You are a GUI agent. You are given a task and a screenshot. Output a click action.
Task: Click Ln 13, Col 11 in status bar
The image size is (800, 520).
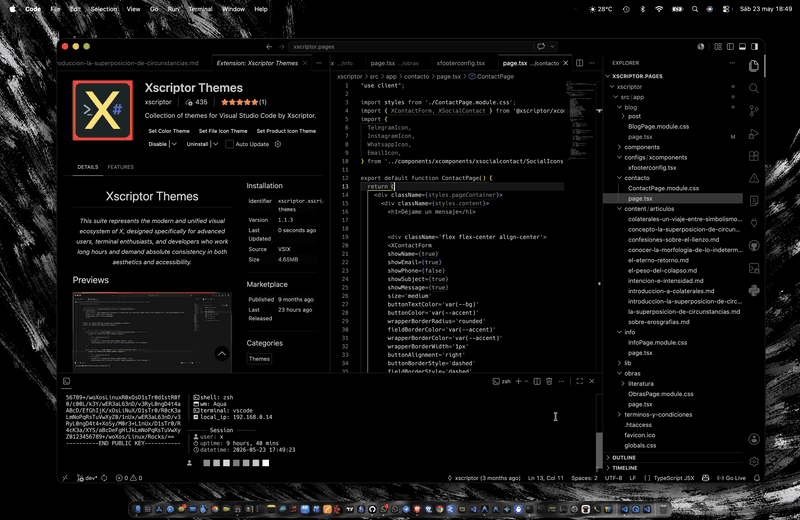click(545, 478)
